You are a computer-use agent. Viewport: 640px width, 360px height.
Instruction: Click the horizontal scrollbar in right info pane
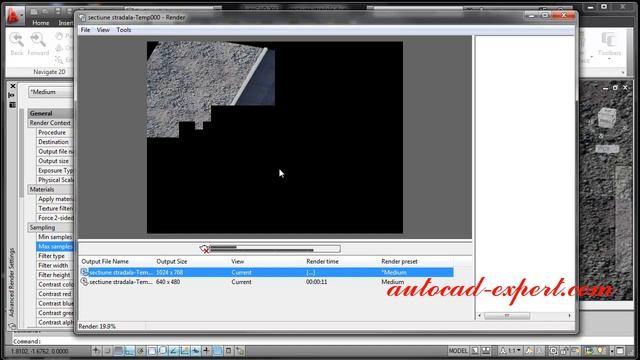click(x=524, y=316)
